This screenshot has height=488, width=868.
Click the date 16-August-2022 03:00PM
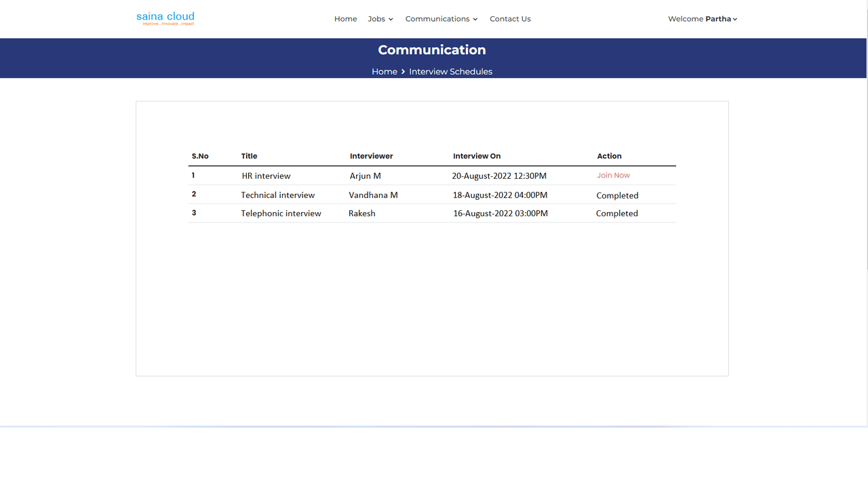500,213
